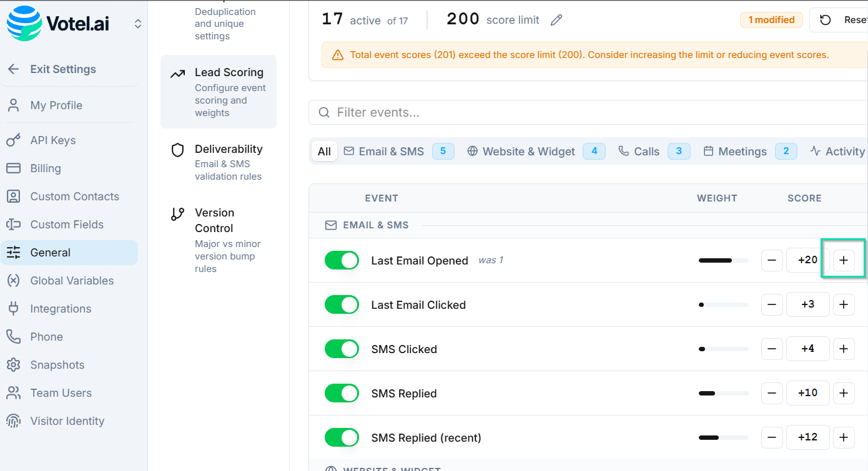Viewport: 868px width, 471px height.
Task: Open the Visitor Identity settings page
Action: [67, 421]
